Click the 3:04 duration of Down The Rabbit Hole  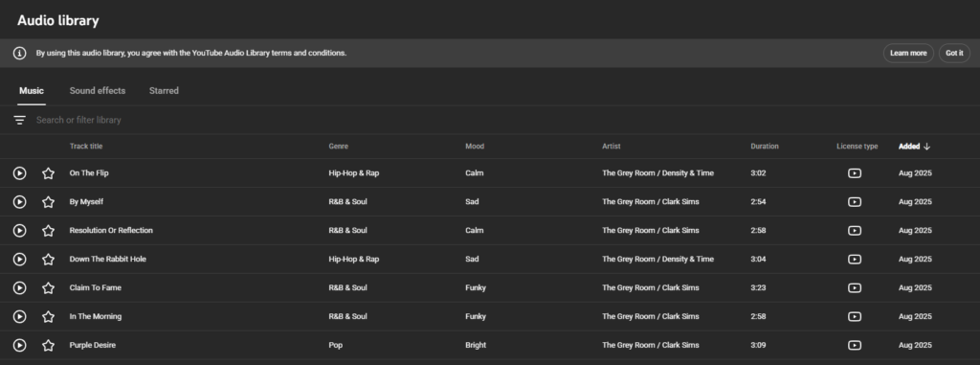[x=758, y=260]
